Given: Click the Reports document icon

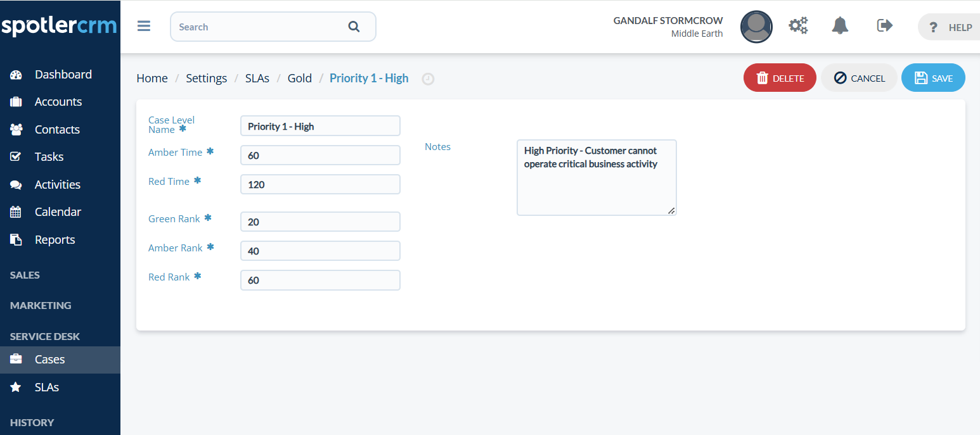Looking at the screenshot, I should coord(16,239).
